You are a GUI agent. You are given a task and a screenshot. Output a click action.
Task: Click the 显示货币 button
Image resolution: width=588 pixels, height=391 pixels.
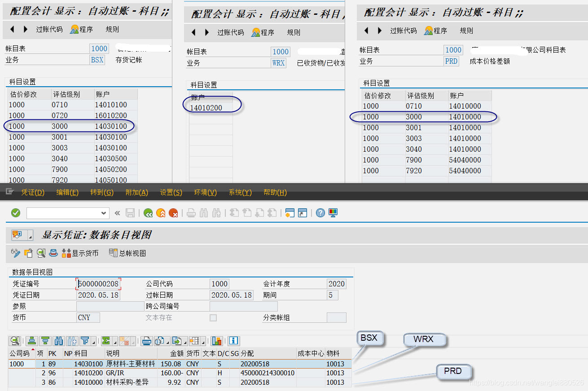80,253
